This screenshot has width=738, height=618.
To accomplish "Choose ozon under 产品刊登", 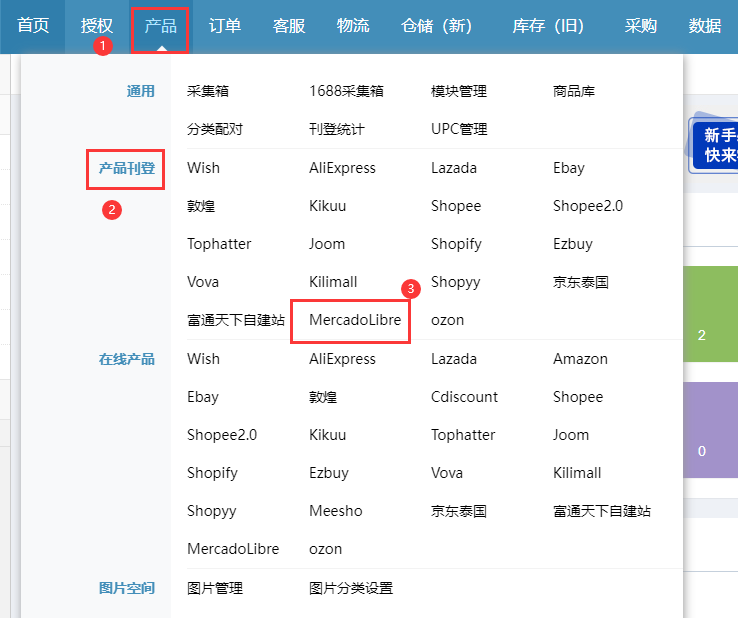I will click(x=447, y=320).
